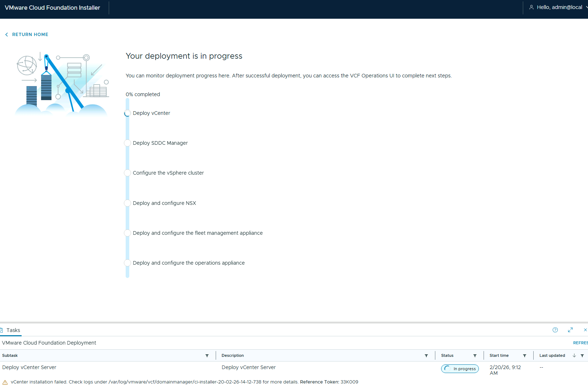
Task: Expand the Tasks panel with the arrows icon
Action: tap(570, 330)
